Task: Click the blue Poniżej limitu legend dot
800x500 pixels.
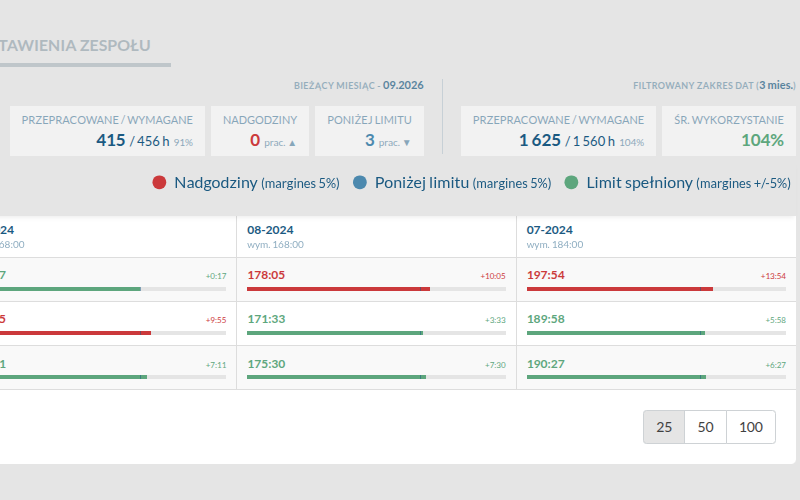Action: pyautogui.click(x=360, y=183)
